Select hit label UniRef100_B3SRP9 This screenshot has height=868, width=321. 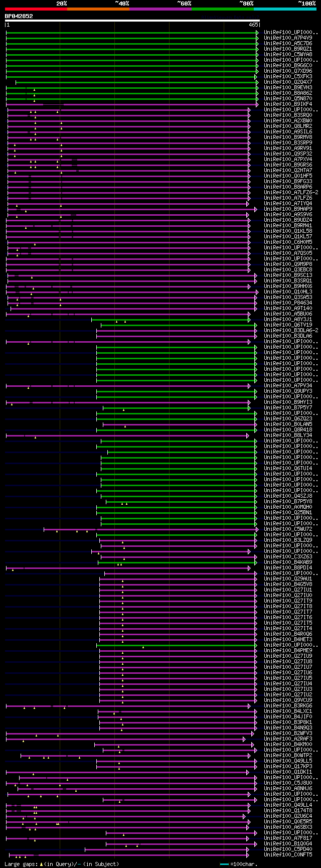[288, 142]
